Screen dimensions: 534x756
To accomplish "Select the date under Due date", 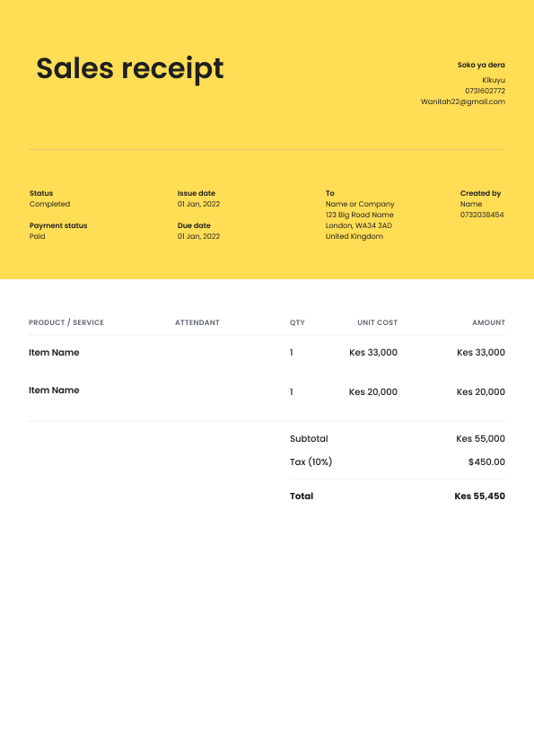I will tap(198, 236).
